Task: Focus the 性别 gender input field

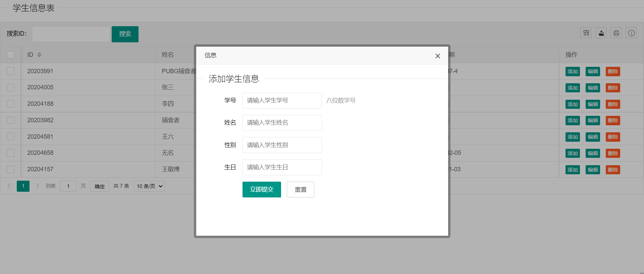Action: [x=282, y=145]
